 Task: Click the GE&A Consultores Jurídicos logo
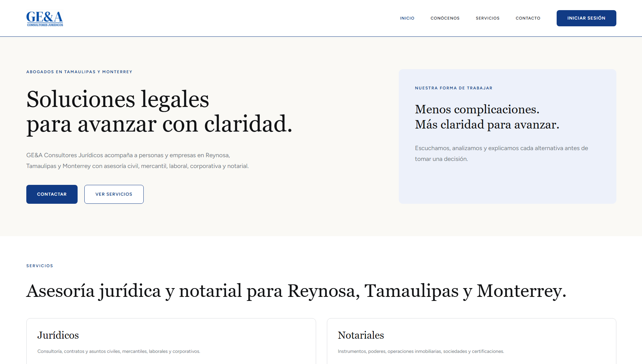pyautogui.click(x=45, y=19)
